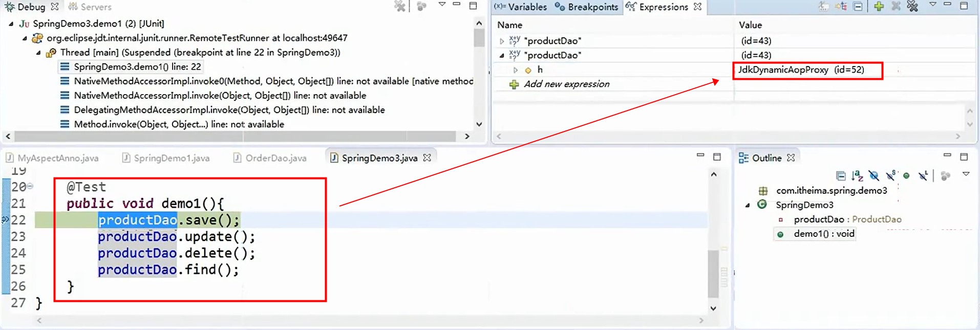Click the RemoteTestRunner process icon

(x=37, y=38)
